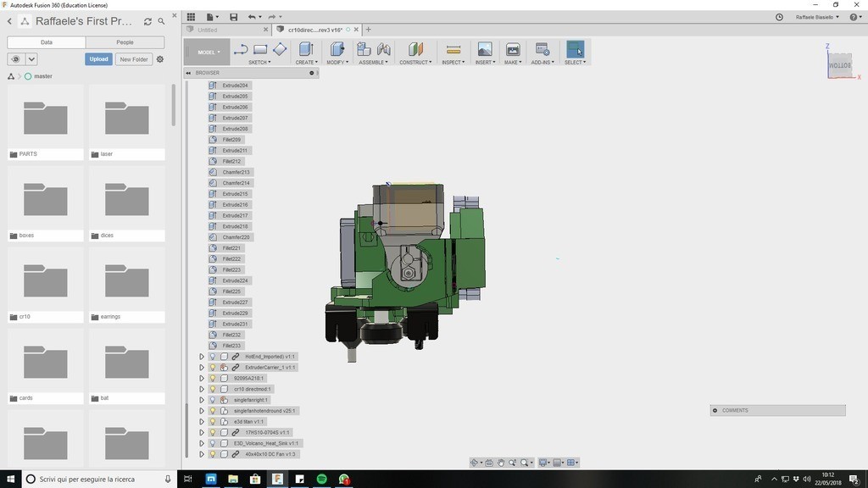This screenshot has height=488, width=868.
Task: Toggle visibility bulb of E3D_Volcano_Heat_Sink v1:1
Action: pyautogui.click(x=213, y=443)
